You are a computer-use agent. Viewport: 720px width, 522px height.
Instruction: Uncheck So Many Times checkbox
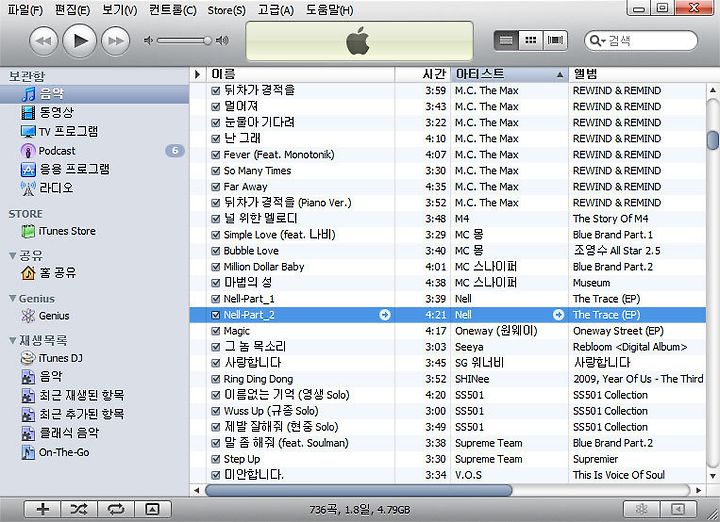tap(215, 171)
